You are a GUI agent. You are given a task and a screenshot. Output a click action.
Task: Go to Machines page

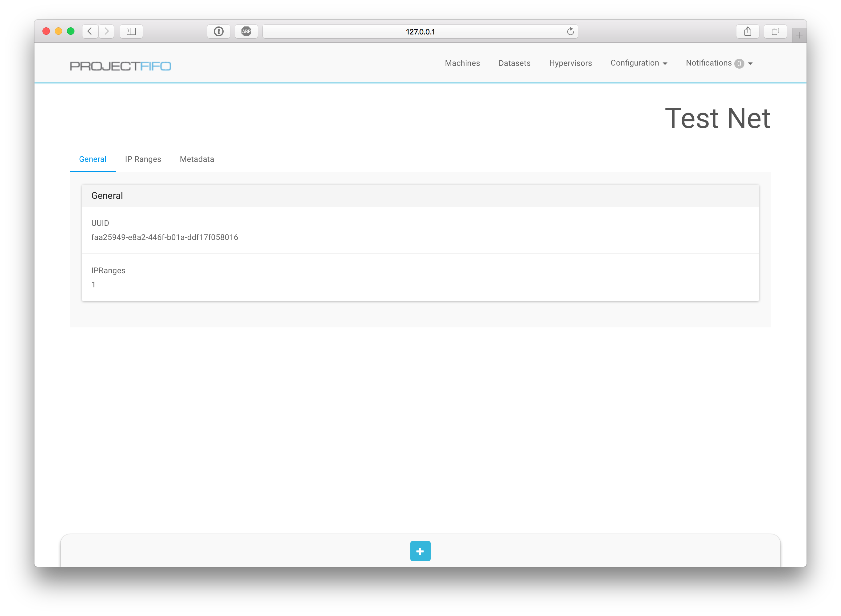tap(462, 63)
